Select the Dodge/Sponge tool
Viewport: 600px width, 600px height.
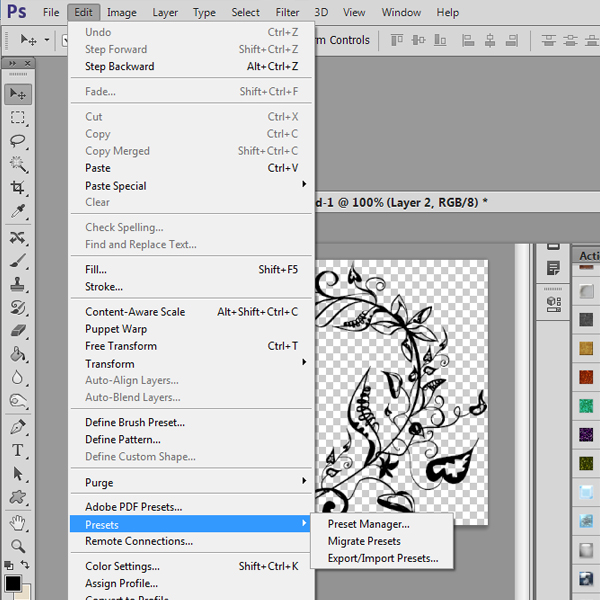(x=18, y=401)
